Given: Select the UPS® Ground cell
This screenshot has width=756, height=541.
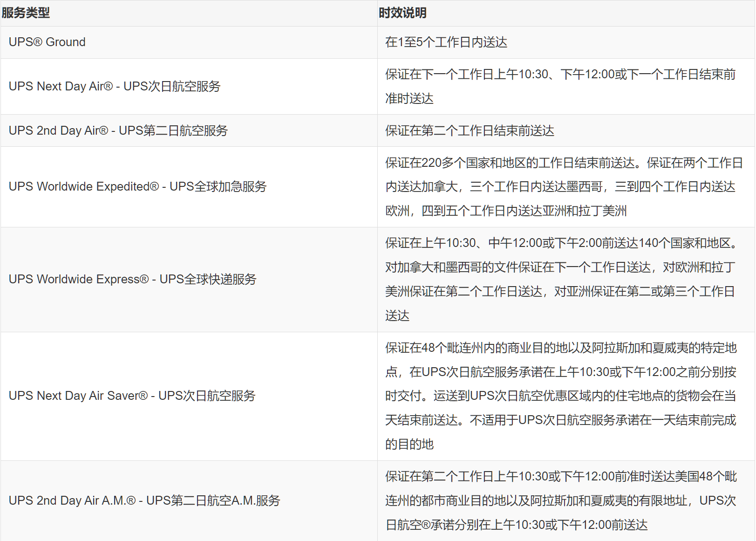Looking at the screenshot, I should [x=189, y=42].
